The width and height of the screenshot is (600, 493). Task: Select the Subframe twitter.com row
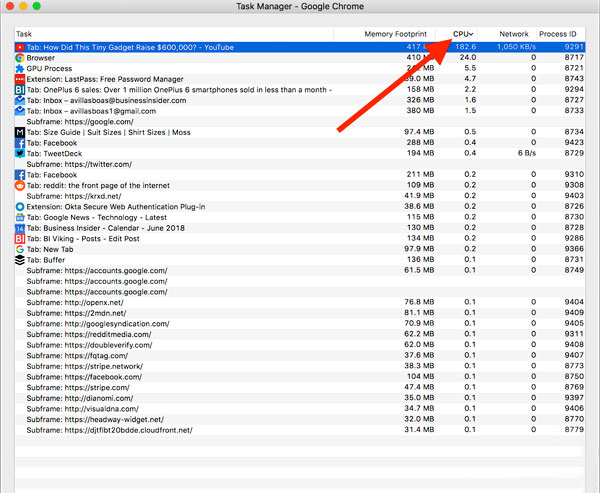(300, 164)
